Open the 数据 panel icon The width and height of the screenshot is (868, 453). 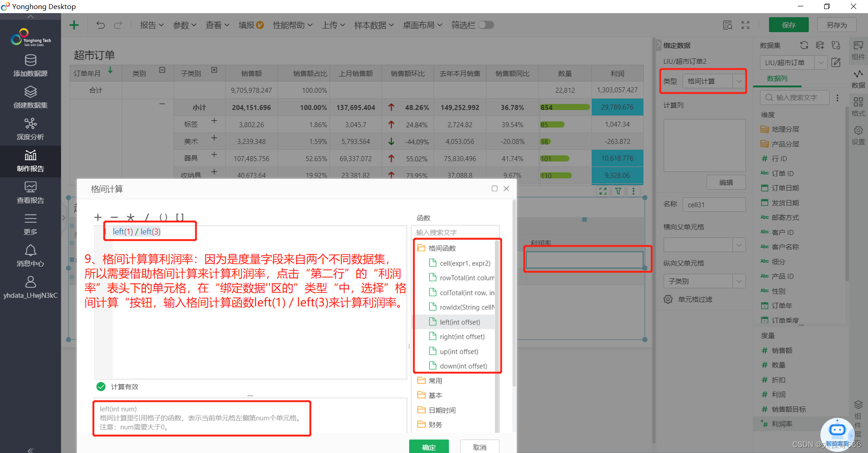point(858,79)
